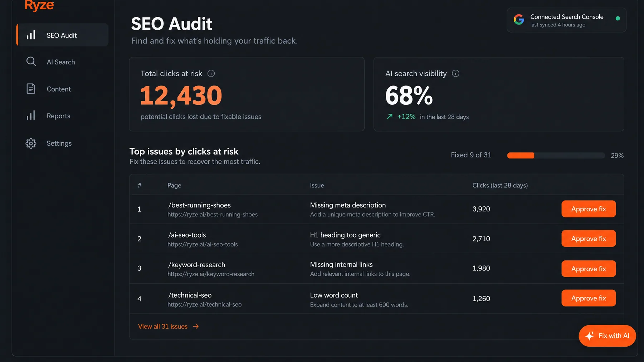Click the SEO Audit bar chart icon
The height and width of the screenshot is (362, 644).
point(31,35)
